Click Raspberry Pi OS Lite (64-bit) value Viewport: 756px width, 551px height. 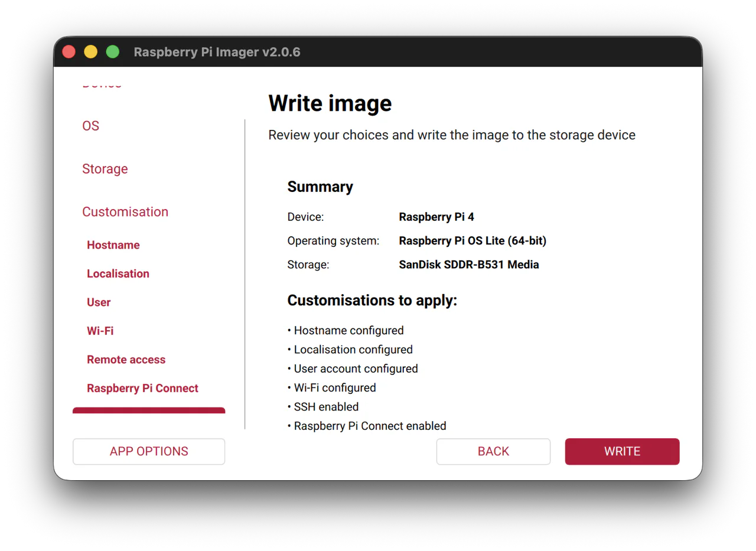tap(472, 241)
